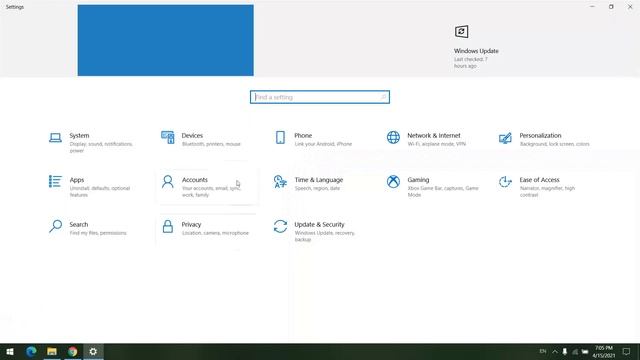The image size is (640, 360).
Task: Click "Windows Update, recovery, backup" description
Action: point(324,236)
